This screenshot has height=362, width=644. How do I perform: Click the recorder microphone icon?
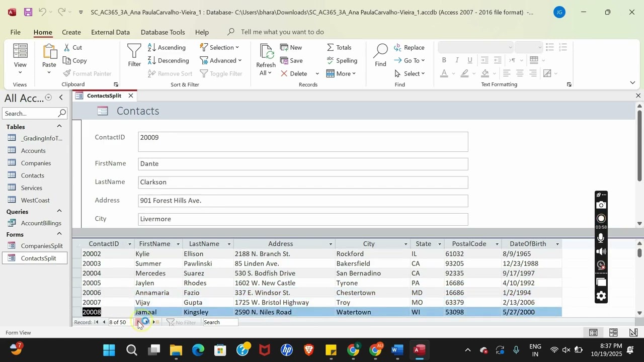coord(601,238)
